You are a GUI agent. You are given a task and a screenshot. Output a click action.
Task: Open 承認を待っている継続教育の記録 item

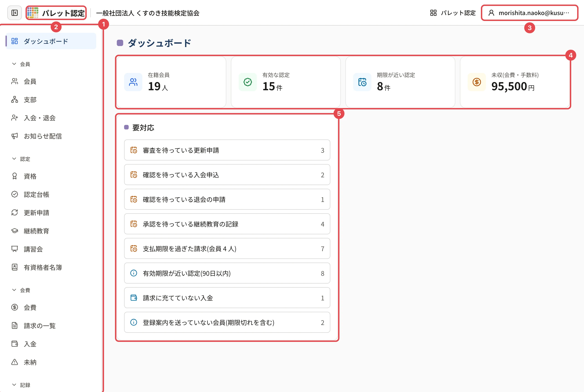pos(227,224)
